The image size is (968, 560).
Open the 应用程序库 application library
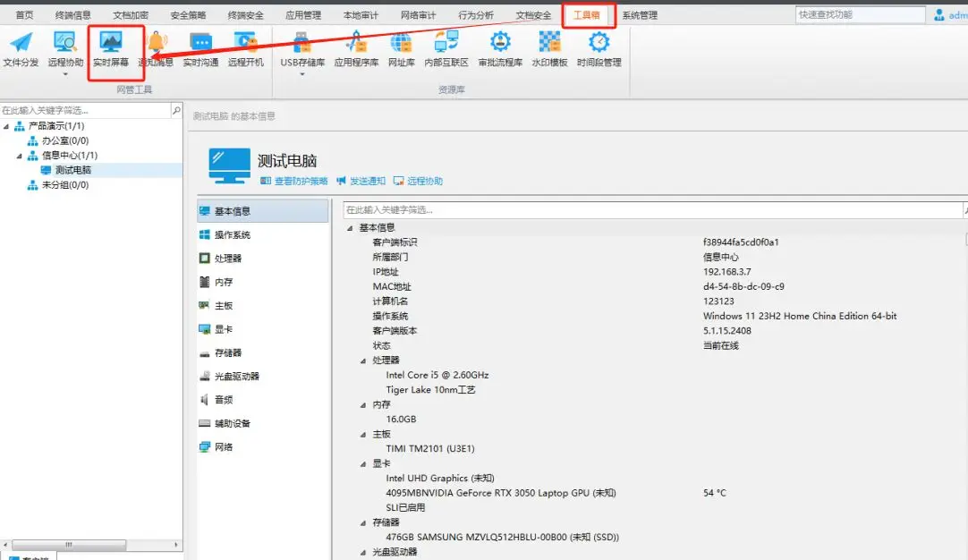point(356,48)
